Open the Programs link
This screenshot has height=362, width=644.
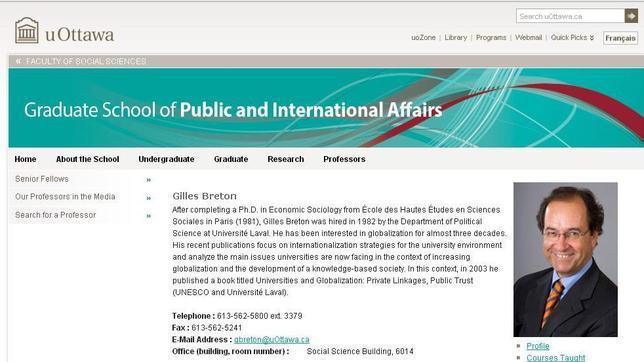[x=491, y=37]
